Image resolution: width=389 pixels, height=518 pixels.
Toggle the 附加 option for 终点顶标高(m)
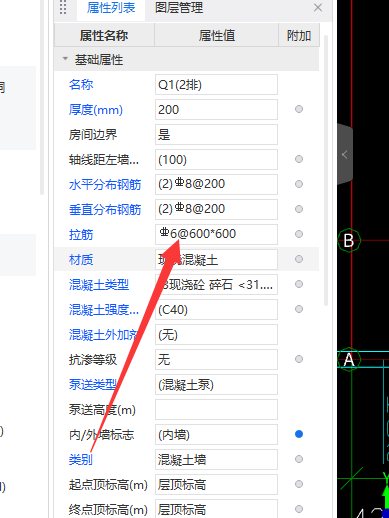(x=299, y=509)
